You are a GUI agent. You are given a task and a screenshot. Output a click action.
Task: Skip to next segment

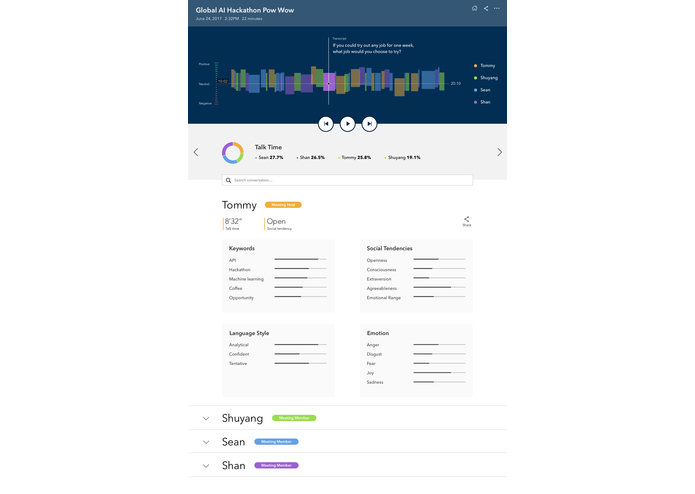click(x=369, y=124)
